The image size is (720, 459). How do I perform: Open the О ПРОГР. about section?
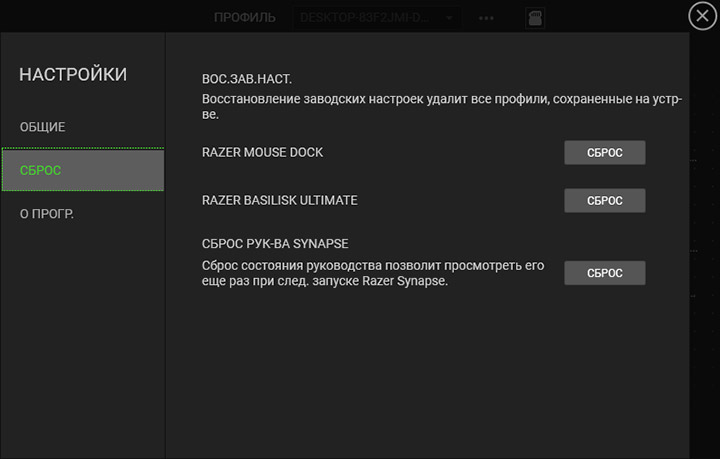pos(46,214)
